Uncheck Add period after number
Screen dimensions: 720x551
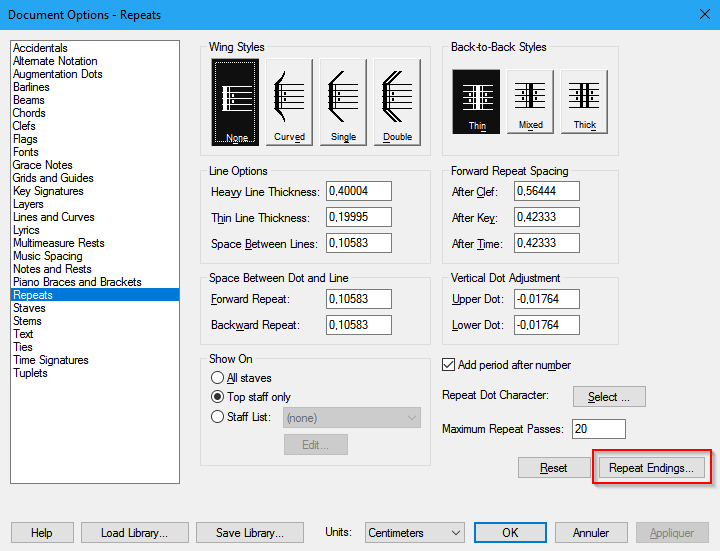[449, 365]
